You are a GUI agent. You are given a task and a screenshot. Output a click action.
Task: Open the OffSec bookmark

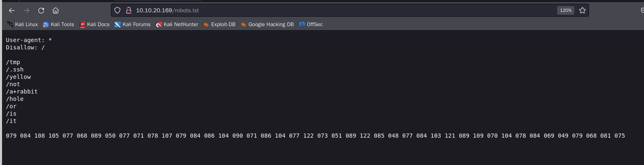point(311,25)
